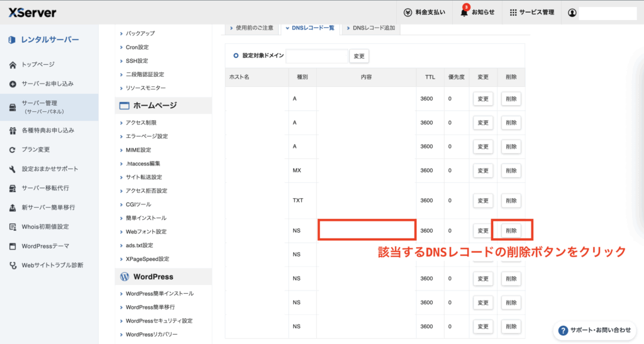This screenshot has width=644, height=344.
Task: Open アクセス拒否設定 link
Action: [x=146, y=191]
